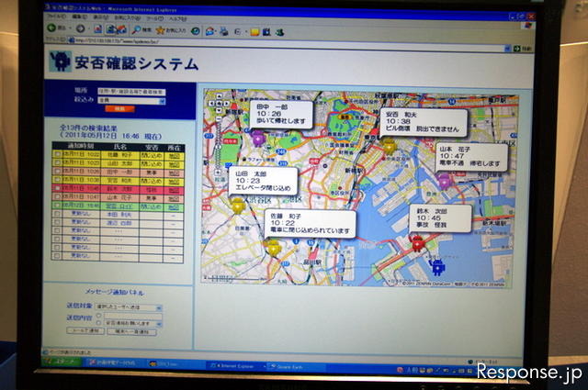Open the ファイル menu
The height and width of the screenshot is (390, 588).
(x=56, y=17)
